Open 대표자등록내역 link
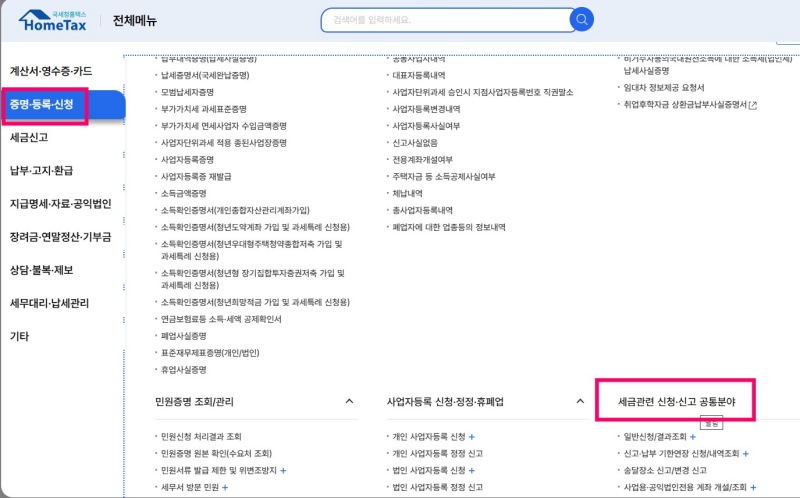The image size is (800, 498). [x=418, y=75]
